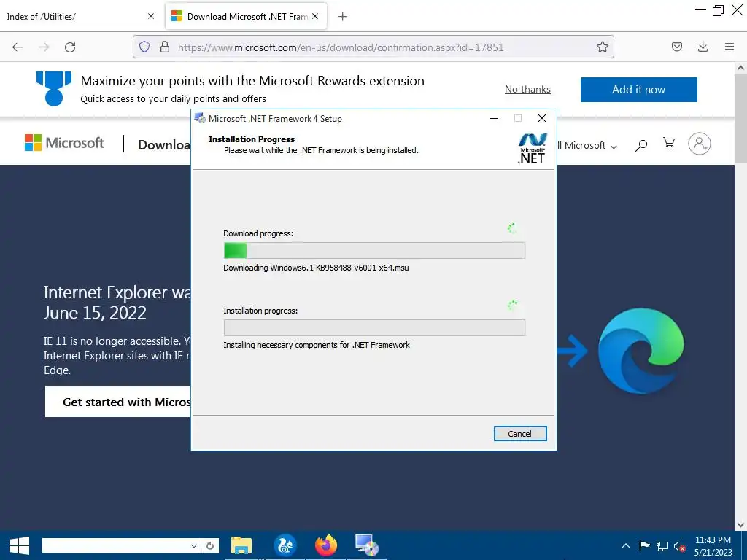
Task: Click the Add it now button
Action: (638, 90)
